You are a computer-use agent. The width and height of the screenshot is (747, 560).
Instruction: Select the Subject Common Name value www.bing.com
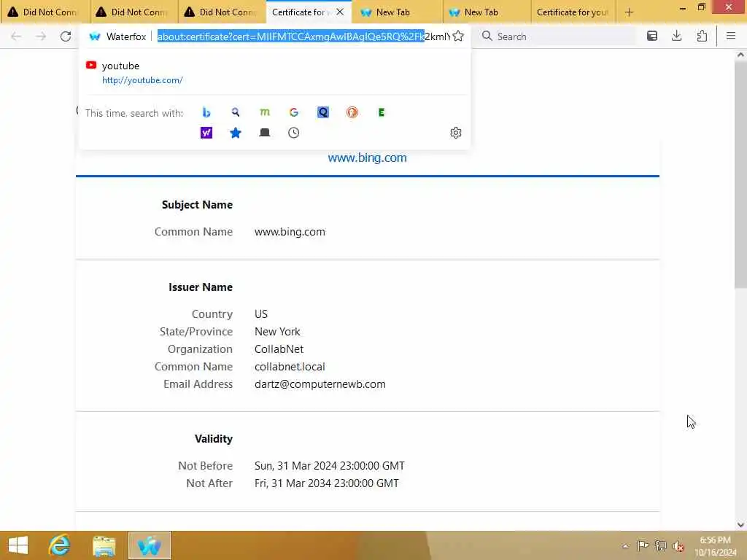click(290, 232)
